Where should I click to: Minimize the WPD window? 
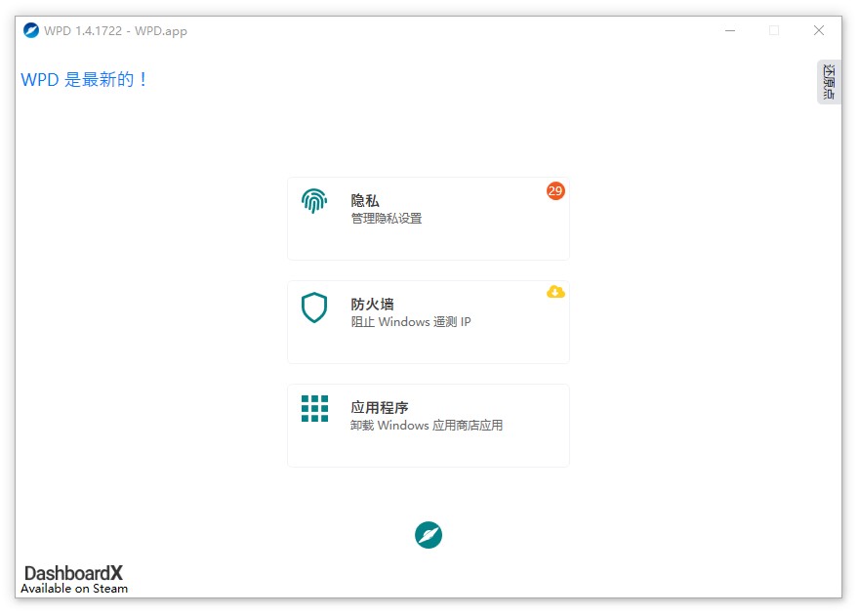pyautogui.click(x=730, y=30)
